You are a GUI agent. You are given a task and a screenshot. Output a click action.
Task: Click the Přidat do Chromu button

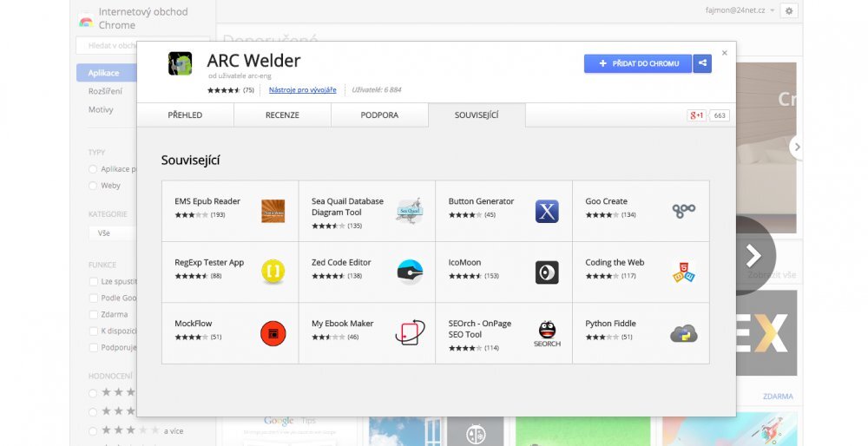click(638, 63)
